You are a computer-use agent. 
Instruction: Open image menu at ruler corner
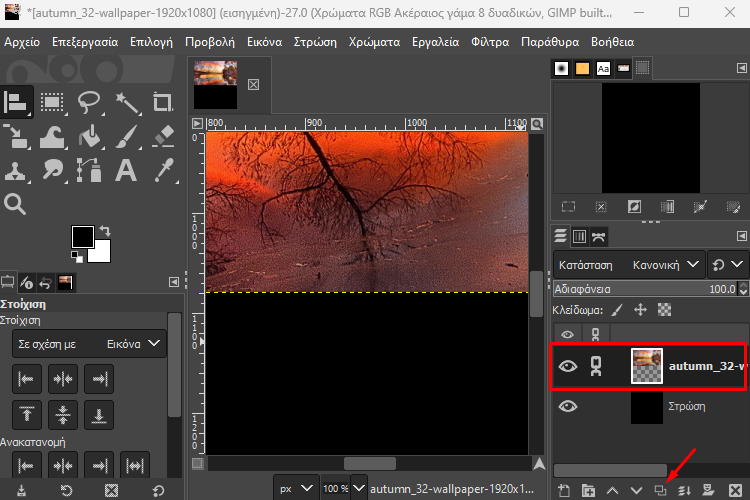197,124
